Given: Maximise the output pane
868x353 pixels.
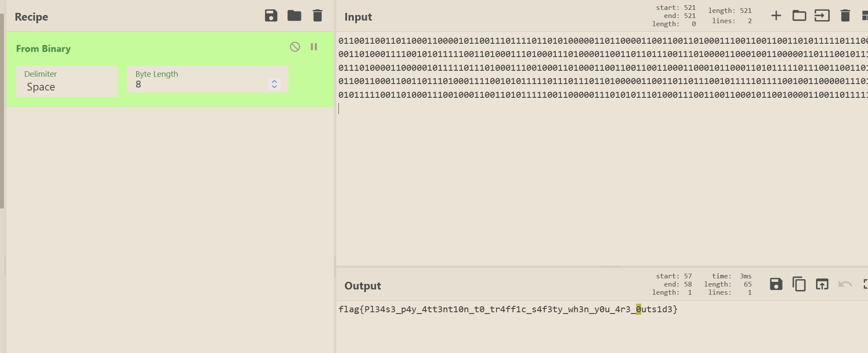Looking at the screenshot, I should [x=865, y=284].
